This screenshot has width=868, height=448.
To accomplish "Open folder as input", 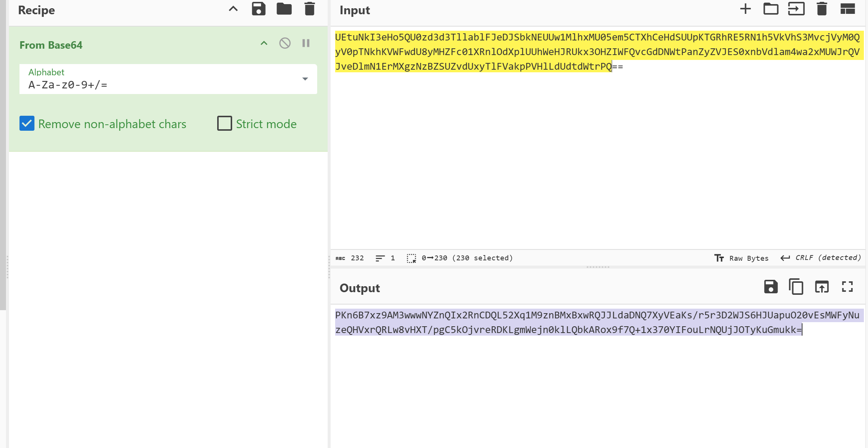I will (771, 9).
